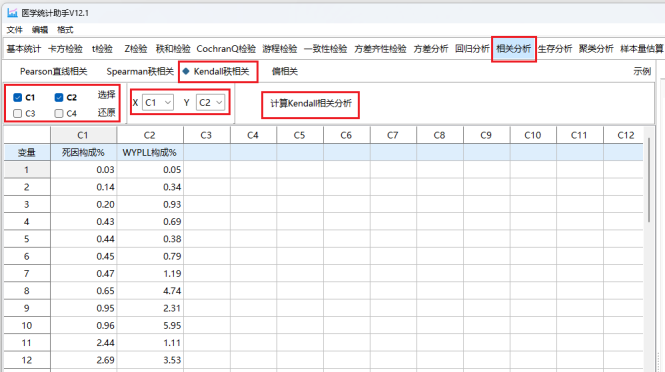Open the 编辑 menu
The height and width of the screenshot is (372, 665).
pos(40,30)
